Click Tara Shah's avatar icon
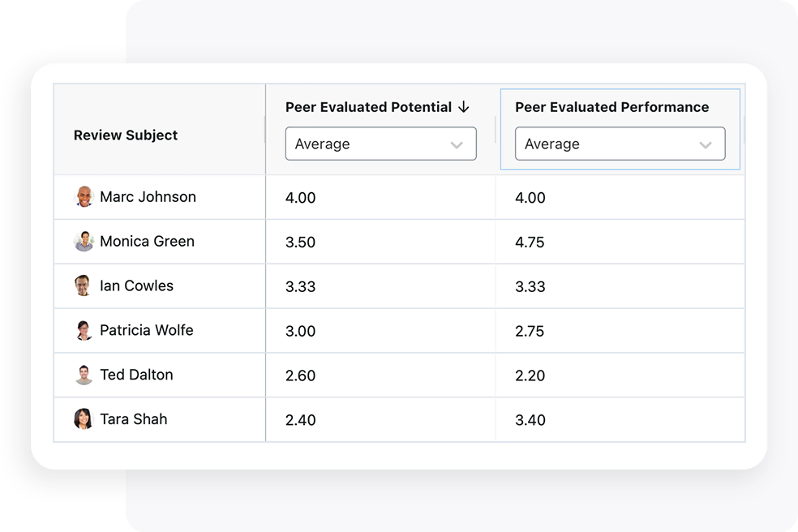Image resolution: width=798 pixels, height=532 pixels. coord(84,419)
